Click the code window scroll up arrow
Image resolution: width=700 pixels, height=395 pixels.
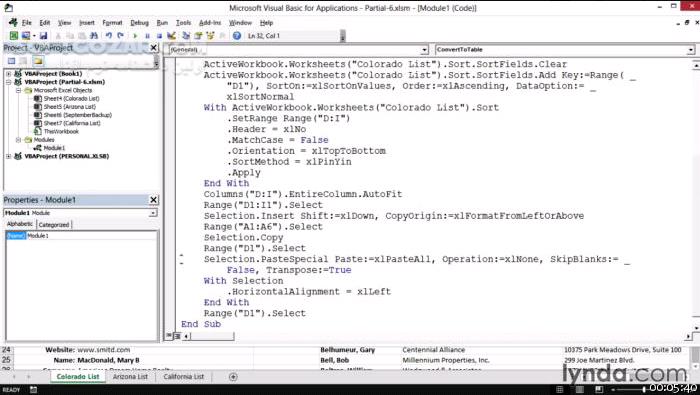point(696,66)
